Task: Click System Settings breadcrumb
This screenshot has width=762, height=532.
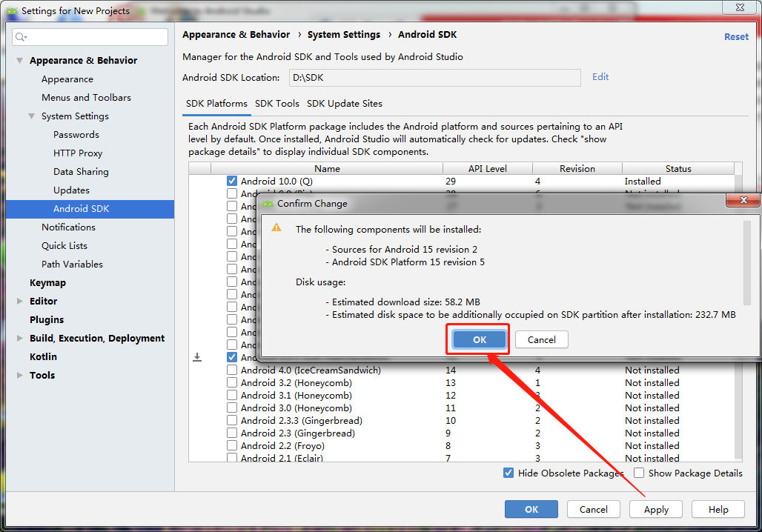Action: tap(344, 35)
